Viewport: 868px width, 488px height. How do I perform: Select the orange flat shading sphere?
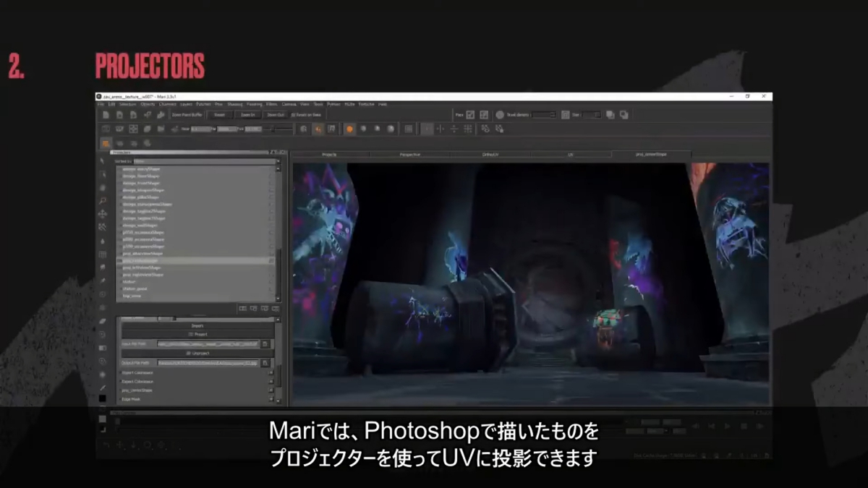click(x=350, y=129)
